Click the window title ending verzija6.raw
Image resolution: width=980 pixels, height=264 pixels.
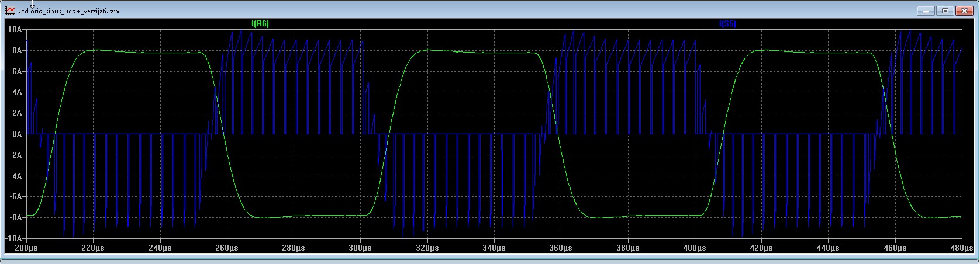[x=68, y=11]
